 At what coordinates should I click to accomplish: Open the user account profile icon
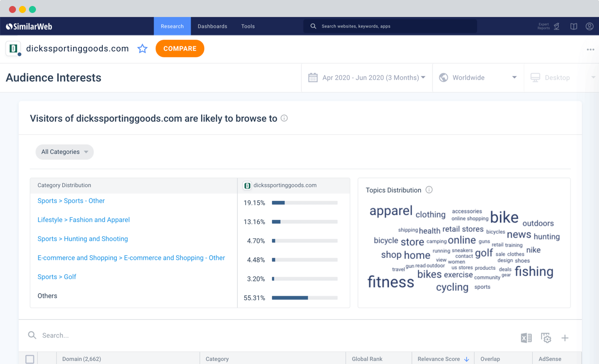point(590,26)
